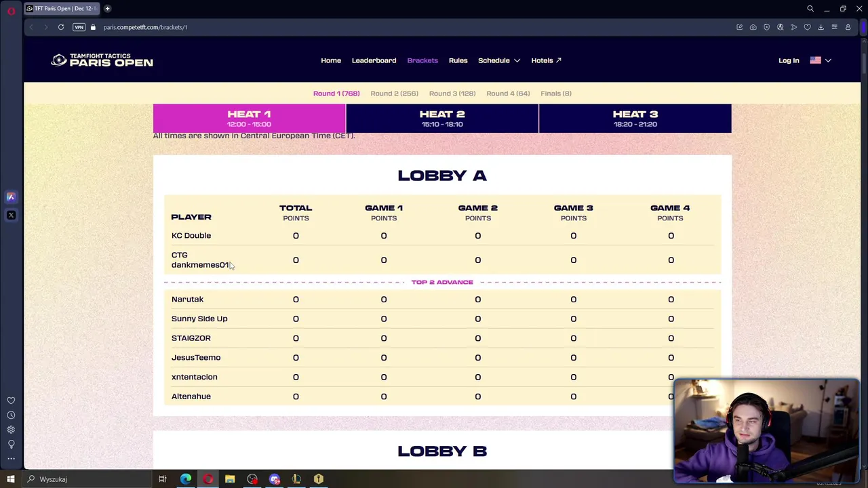This screenshot has height=488, width=868.
Task: Open Microsoft Edge from the taskbar
Action: [186, 479]
